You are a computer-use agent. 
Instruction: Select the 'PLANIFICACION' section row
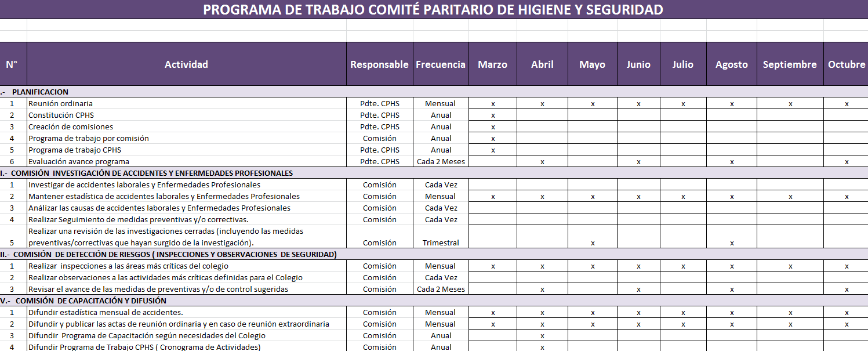tap(41, 92)
